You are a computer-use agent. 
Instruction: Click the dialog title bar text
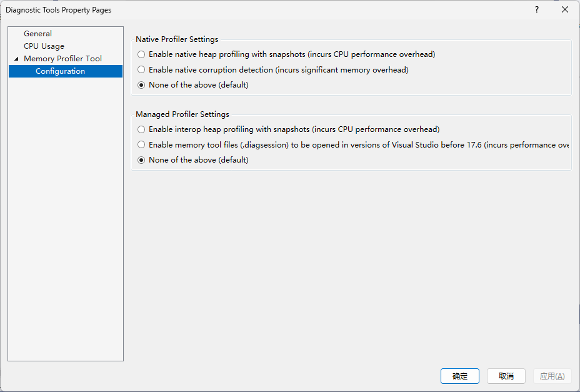click(59, 10)
